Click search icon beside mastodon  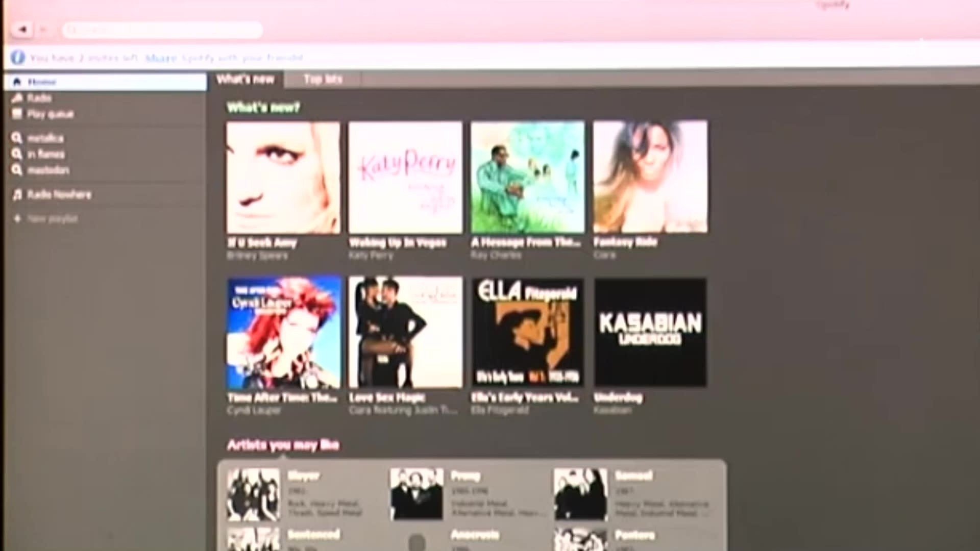17,170
